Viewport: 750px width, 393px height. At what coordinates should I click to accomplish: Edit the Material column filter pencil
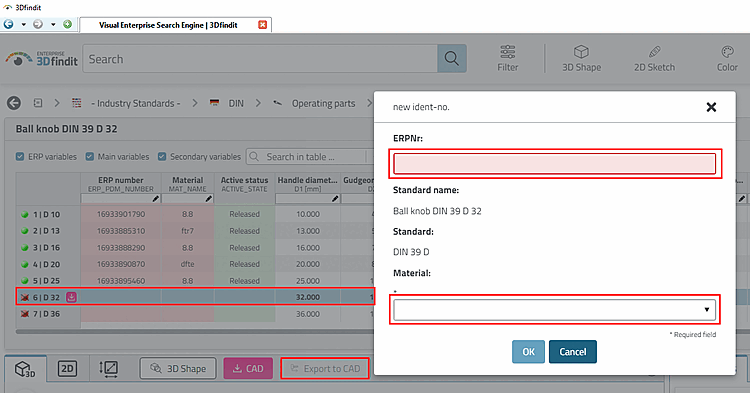tap(209, 198)
